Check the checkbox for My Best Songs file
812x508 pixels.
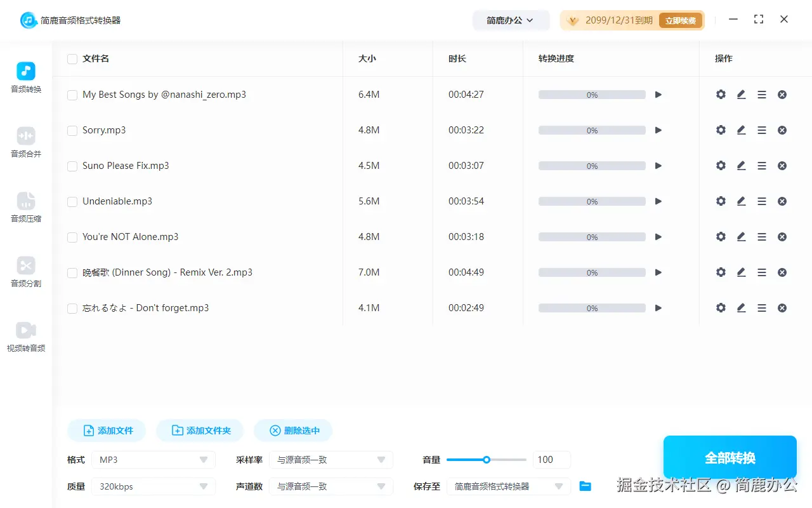coord(72,94)
